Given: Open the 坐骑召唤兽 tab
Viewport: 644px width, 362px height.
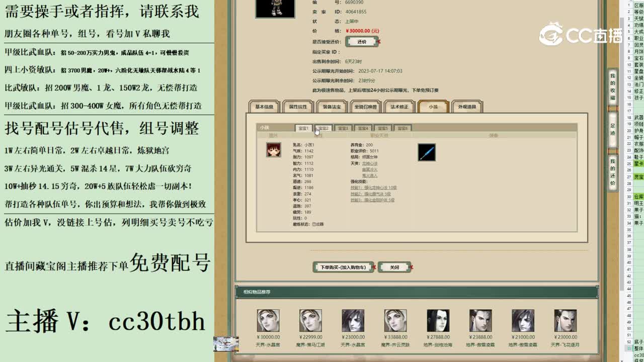Looking at the screenshot, I should 366,106.
